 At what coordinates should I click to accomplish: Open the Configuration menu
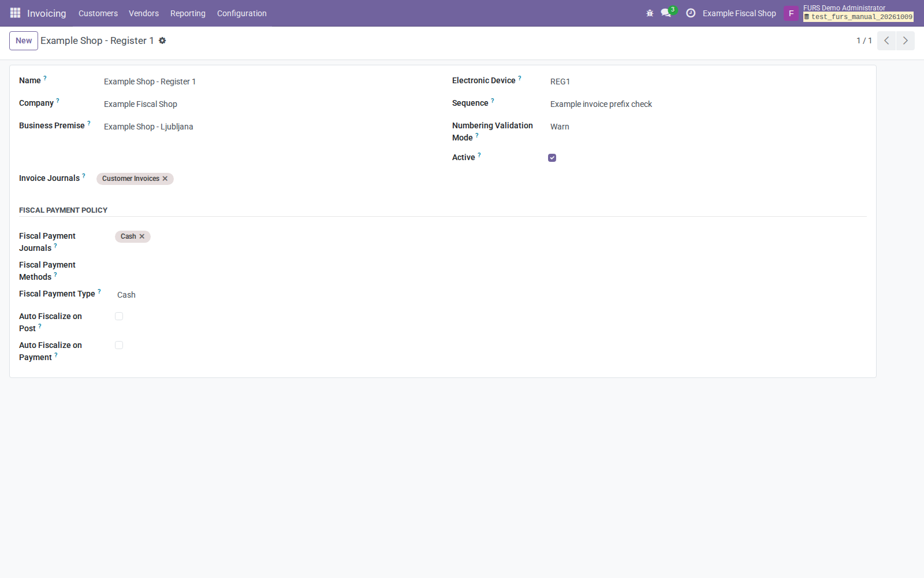(242, 13)
